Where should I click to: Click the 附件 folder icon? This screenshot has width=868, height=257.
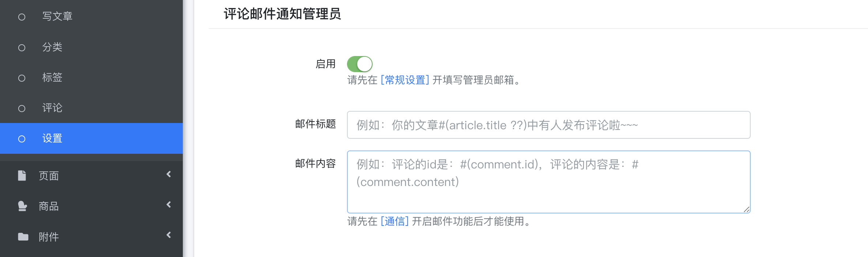(23, 237)
